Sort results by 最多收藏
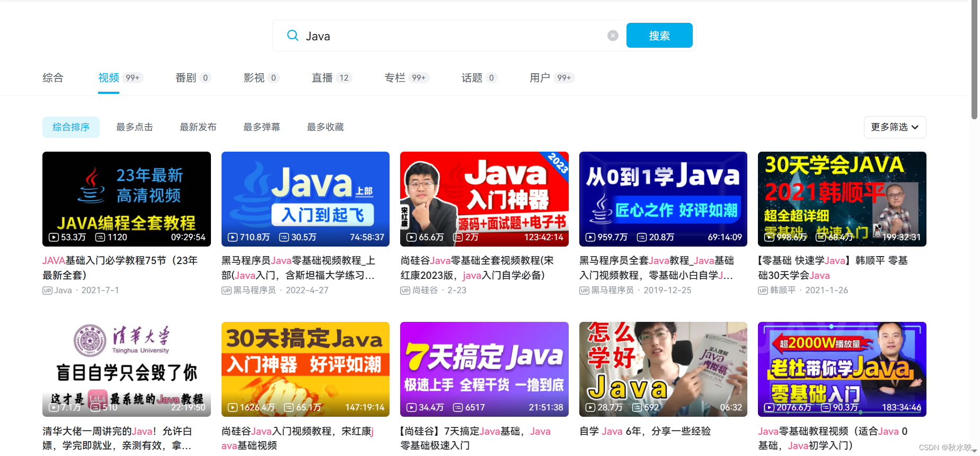The image size is (980, 456). click(x=325, y=127)
